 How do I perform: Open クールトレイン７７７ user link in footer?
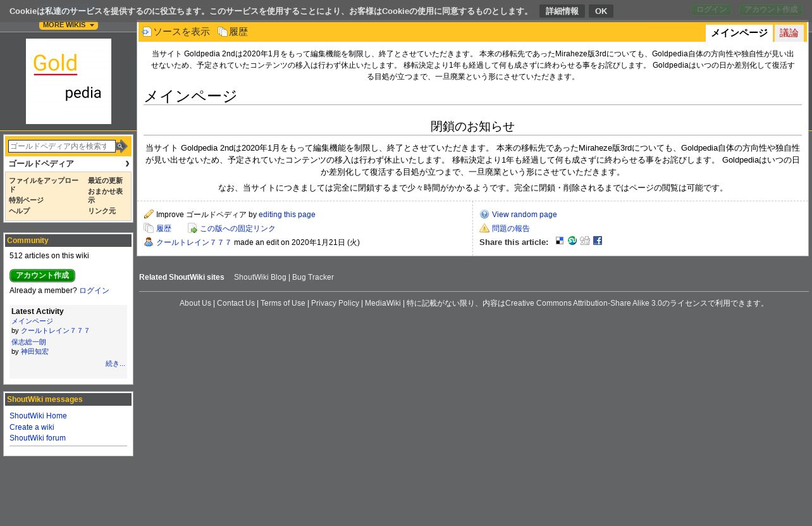coord(194,242)
